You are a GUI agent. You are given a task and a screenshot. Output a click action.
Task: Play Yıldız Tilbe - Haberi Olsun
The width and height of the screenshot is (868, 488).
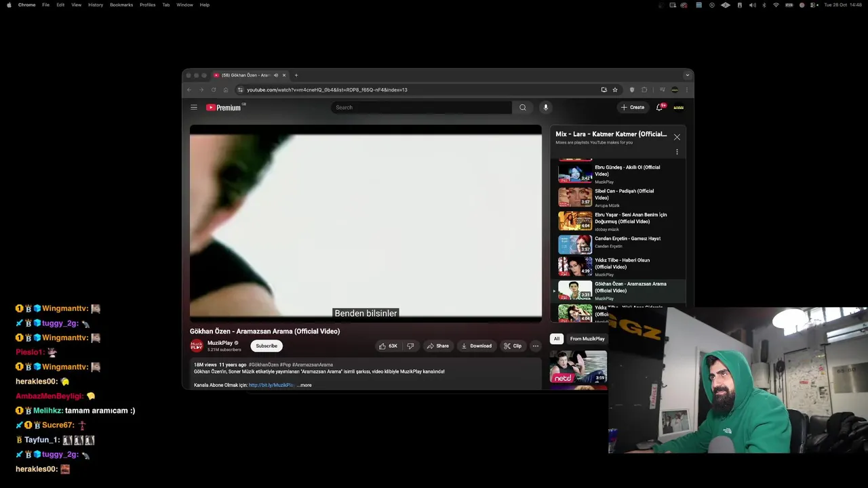point(618,266)
